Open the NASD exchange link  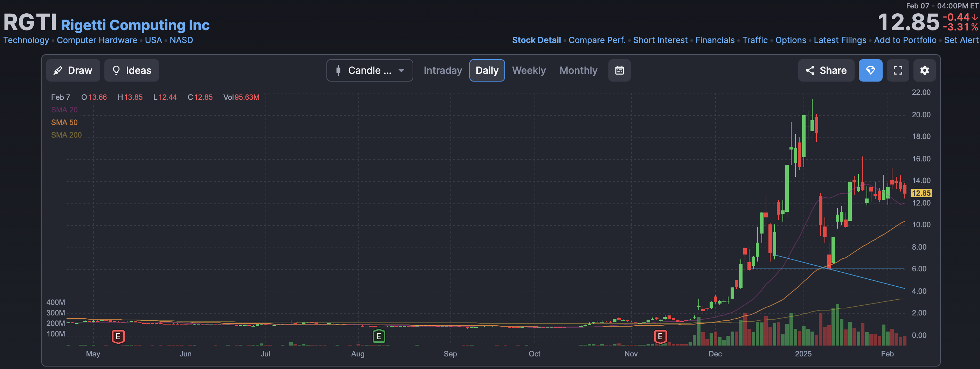coord(181,40)
